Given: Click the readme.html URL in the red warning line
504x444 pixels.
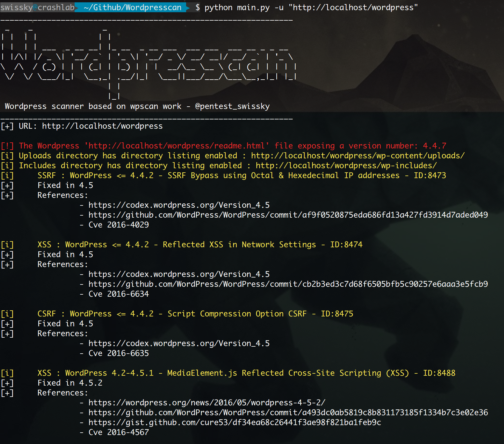Looking at the screenshot, I should (177, 146).
